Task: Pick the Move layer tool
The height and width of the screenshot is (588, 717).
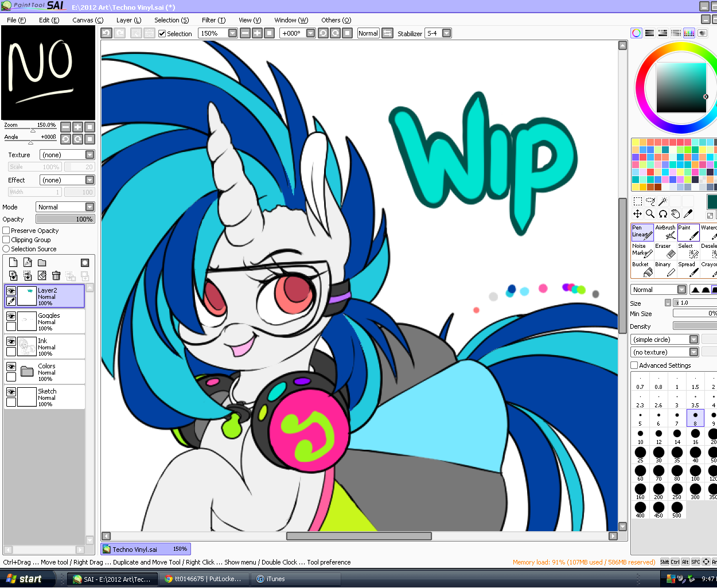Action: coord(637,213)
